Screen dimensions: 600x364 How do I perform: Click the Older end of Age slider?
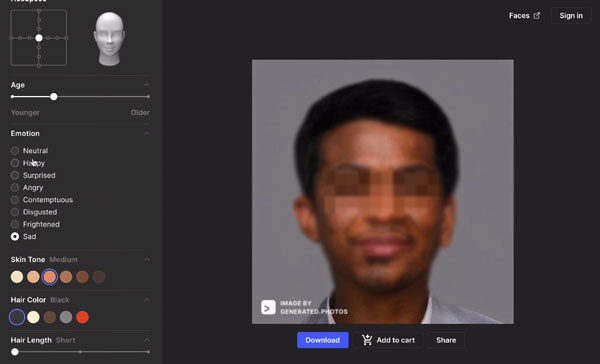[x=148, y=96]
